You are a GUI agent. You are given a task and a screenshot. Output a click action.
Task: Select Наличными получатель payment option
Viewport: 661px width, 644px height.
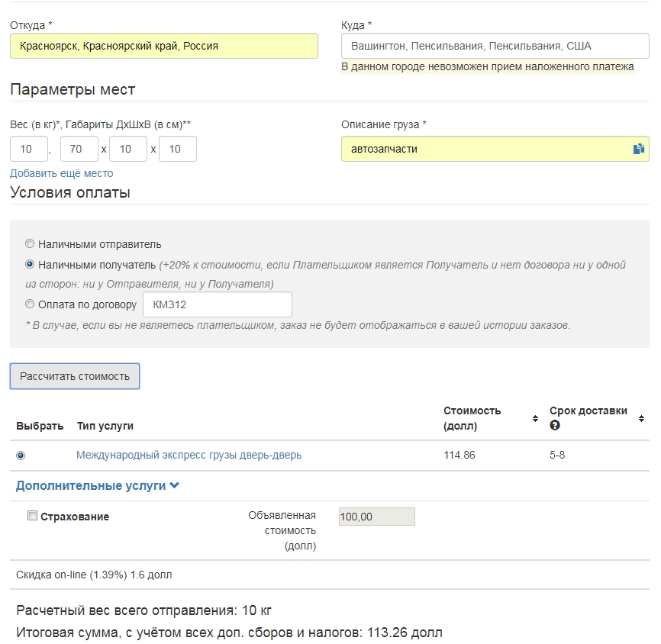pos(30,265)
